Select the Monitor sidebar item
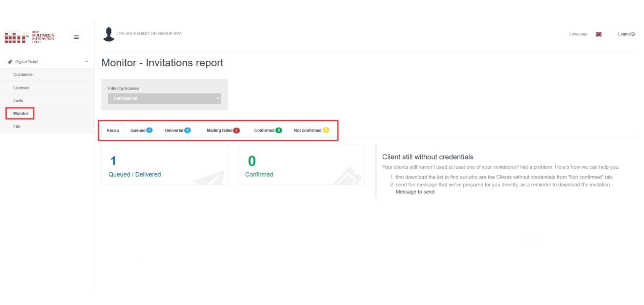 pos(21,114)
